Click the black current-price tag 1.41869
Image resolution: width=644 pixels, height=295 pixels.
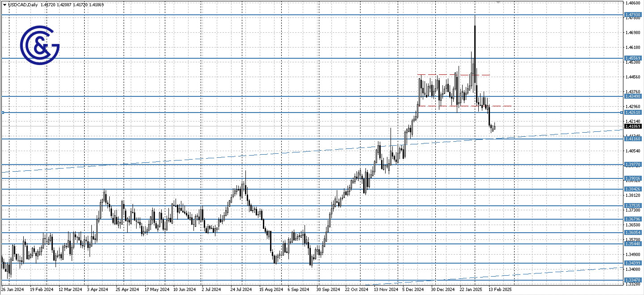pyautogui.click(x=634, y=127)
